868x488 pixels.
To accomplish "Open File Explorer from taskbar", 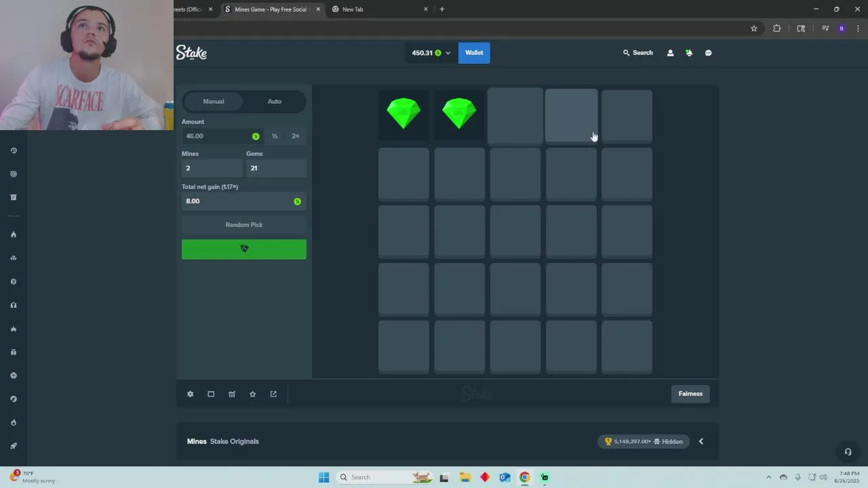I will point(465,477).
